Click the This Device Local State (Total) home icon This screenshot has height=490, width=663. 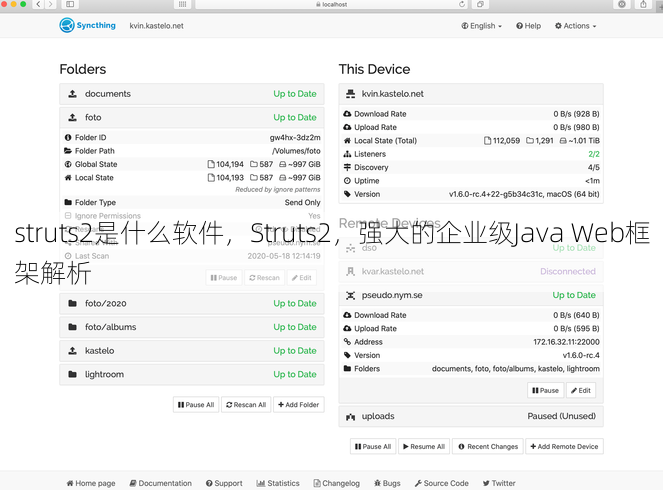[x=347, y=141]
